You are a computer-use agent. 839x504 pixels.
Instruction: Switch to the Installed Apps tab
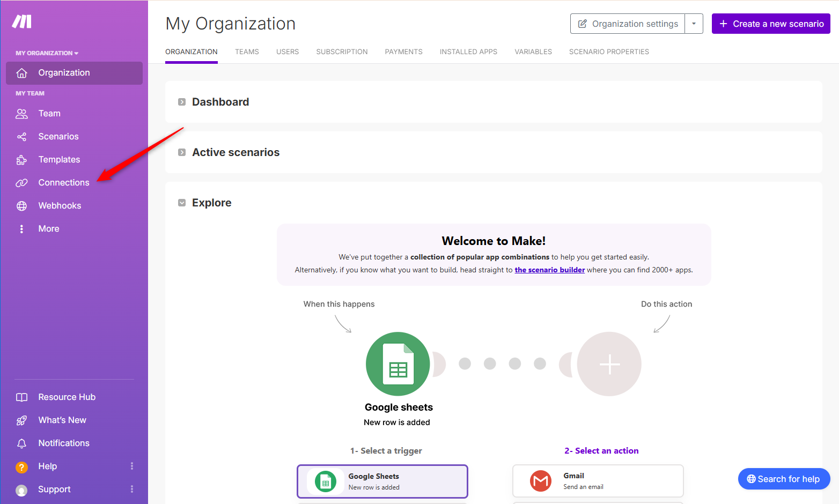point(468,52)
